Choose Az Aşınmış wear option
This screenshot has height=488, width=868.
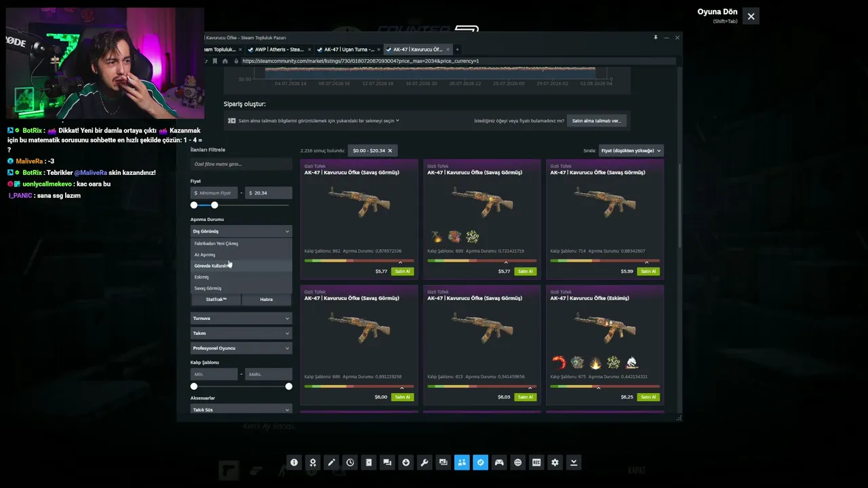pos(241,255)
